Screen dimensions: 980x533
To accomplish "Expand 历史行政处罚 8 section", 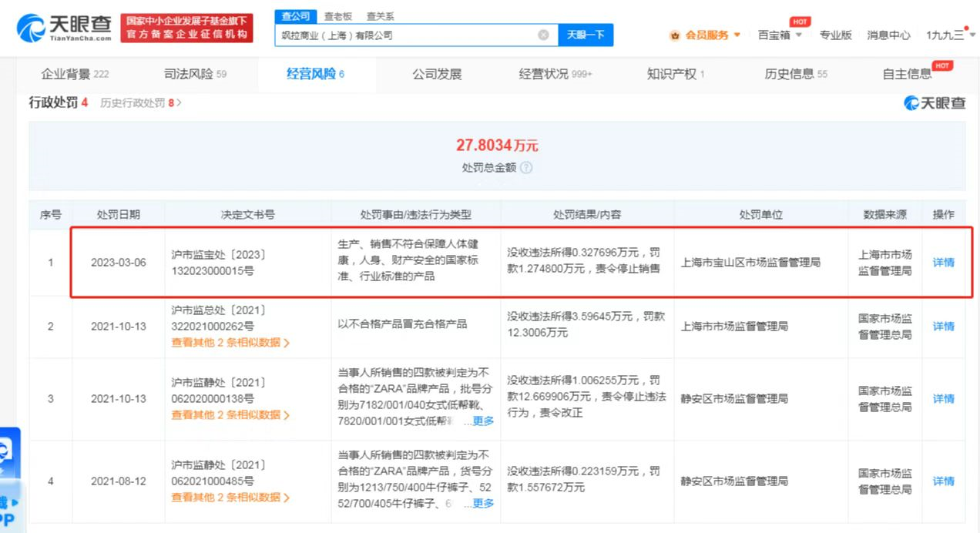I will tap(140, 102).
